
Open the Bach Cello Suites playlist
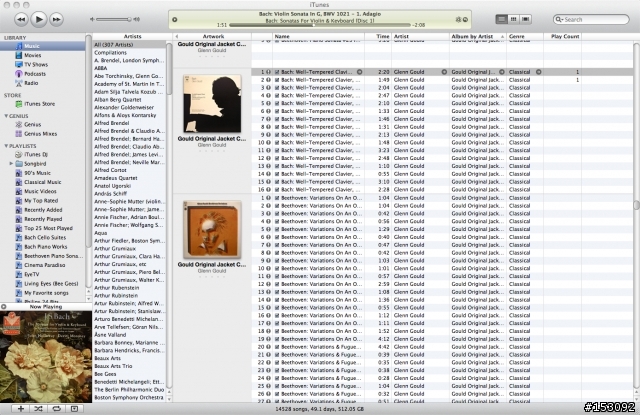click(x=45, y=237)
